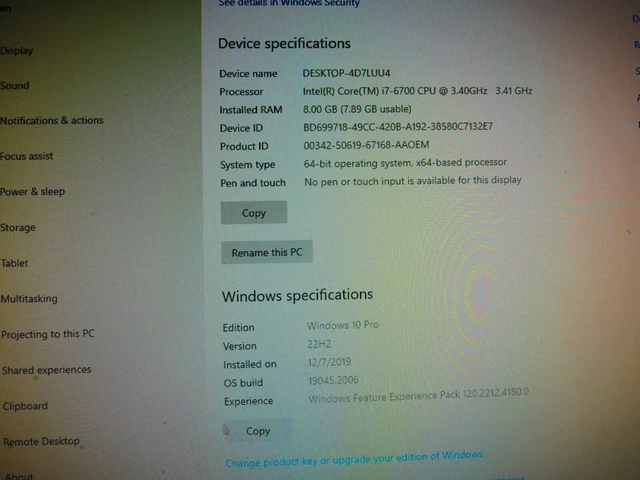Click the Installed RAM label
Screen dimensions: 640x480
251,110
